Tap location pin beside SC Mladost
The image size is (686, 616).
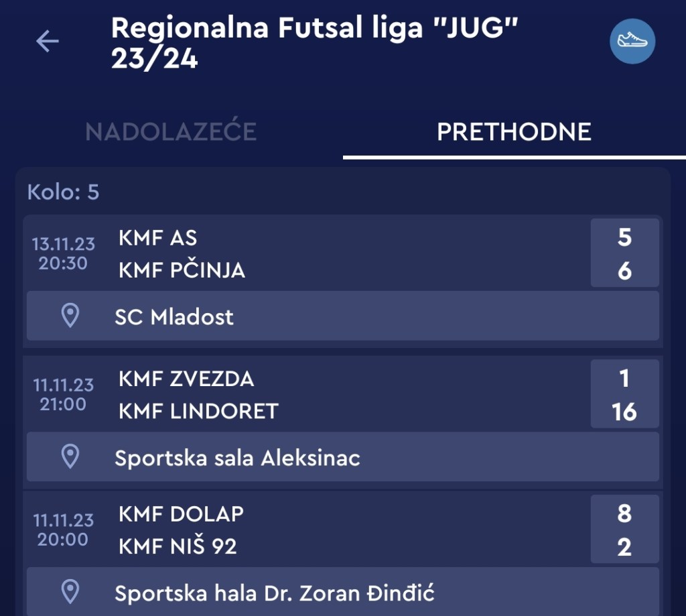point(70,316)
